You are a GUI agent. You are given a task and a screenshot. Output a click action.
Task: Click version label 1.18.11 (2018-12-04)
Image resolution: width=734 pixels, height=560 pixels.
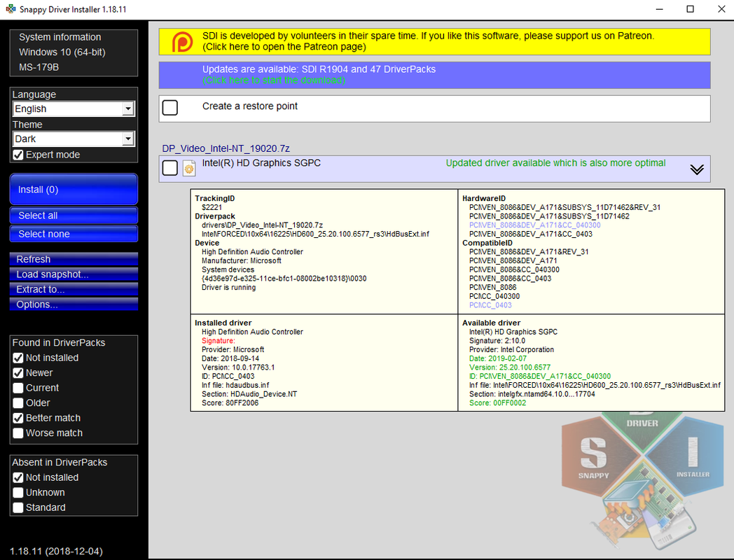tap(56, 551)
